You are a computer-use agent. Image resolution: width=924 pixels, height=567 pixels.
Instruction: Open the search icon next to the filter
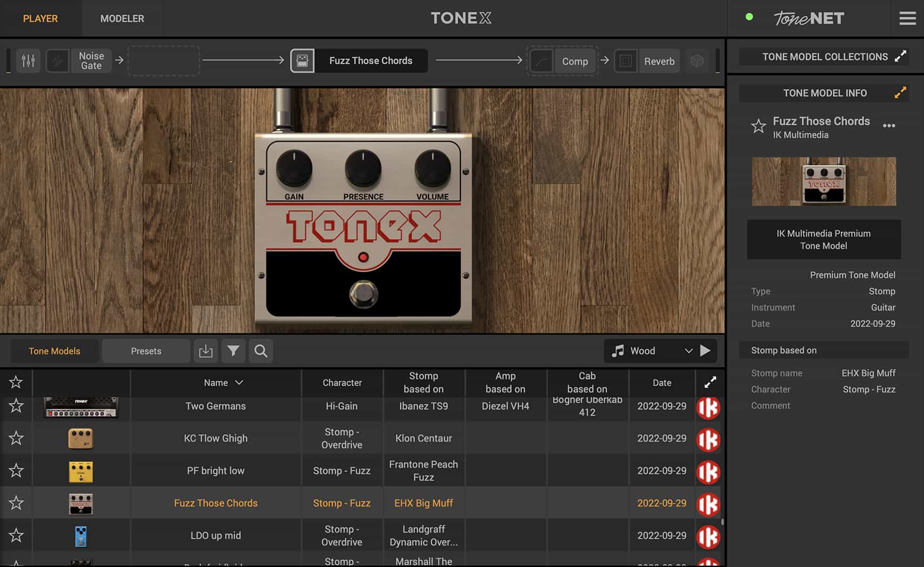tap(261, 351)
